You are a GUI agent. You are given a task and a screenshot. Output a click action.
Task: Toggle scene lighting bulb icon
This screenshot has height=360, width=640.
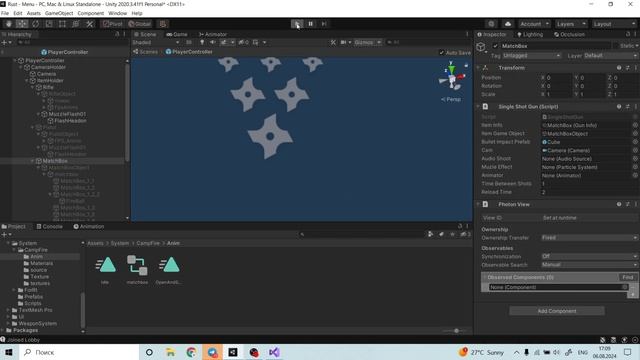click(202, 42)
